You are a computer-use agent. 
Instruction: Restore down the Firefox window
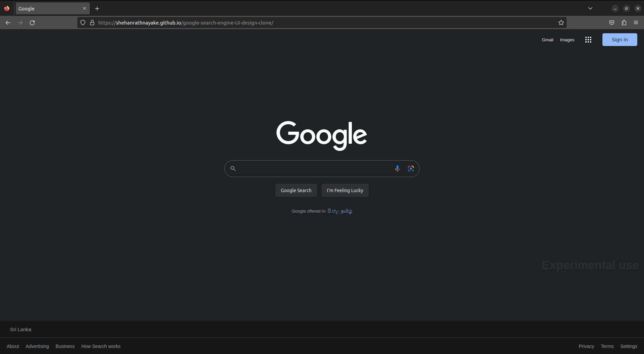(x=627, y=9)
